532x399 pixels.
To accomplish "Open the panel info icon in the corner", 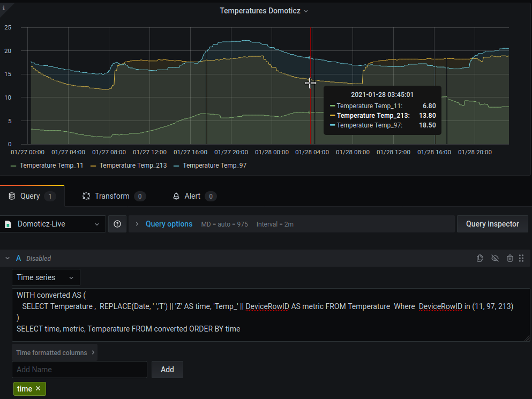I will pyautogui.click(x=4, y=8).
